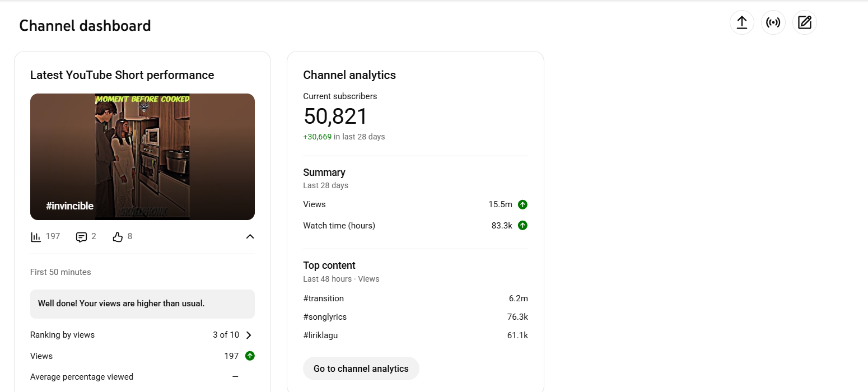
Task: Open comments via the speech bubble icon
Action: 81,237
